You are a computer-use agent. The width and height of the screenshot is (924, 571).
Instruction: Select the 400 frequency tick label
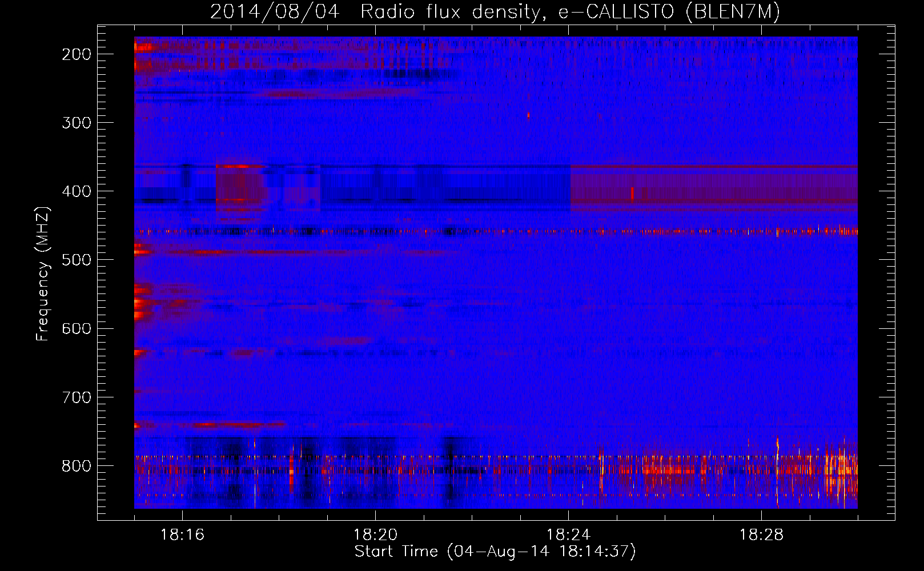pyautogui.click(x=77, y=191)
